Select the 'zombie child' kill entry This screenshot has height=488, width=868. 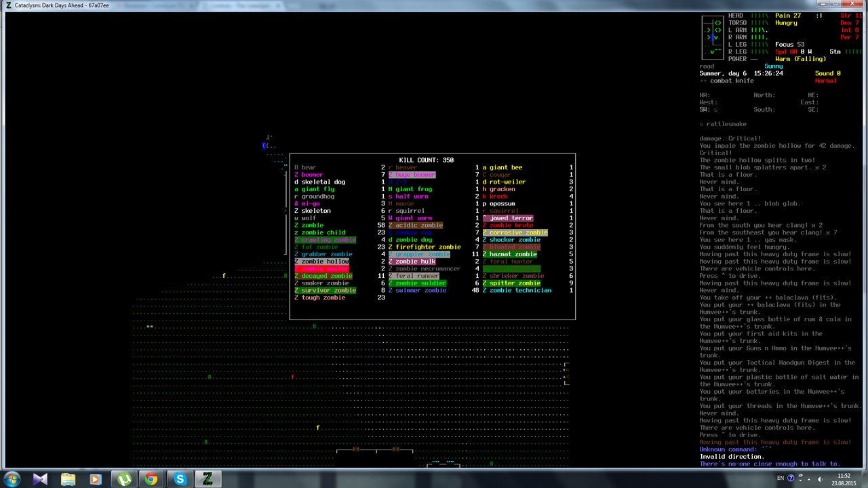click(319, 232)
